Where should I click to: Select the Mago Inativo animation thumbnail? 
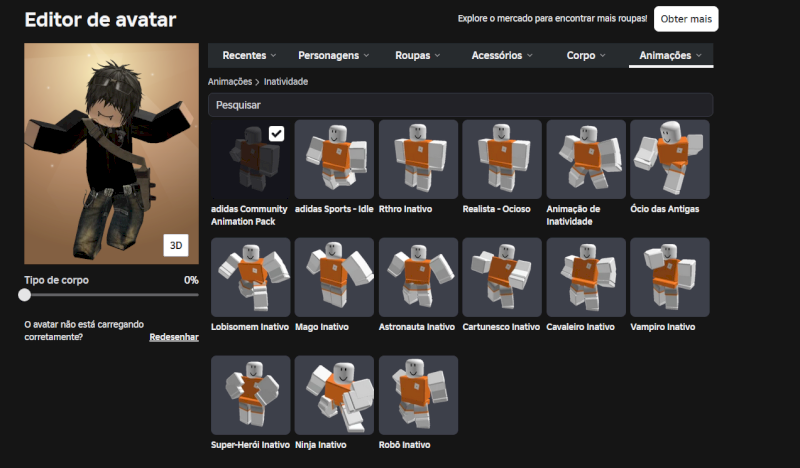coord(334,277)
